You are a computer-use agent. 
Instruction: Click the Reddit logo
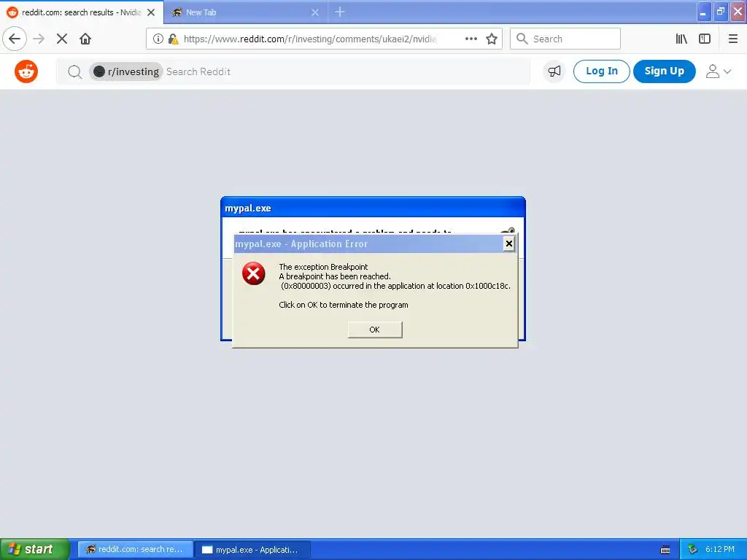point(26,71)
